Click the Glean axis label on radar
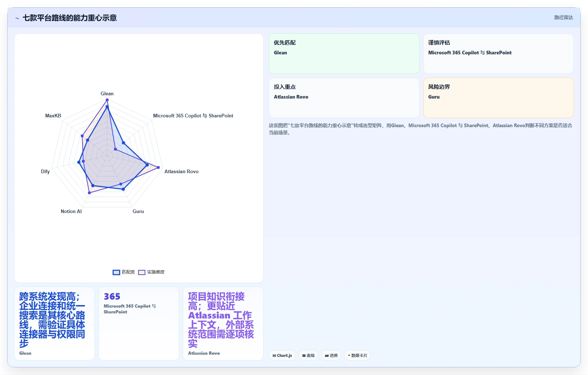This screenshot has height=375, width=588. tap(107, 93)
